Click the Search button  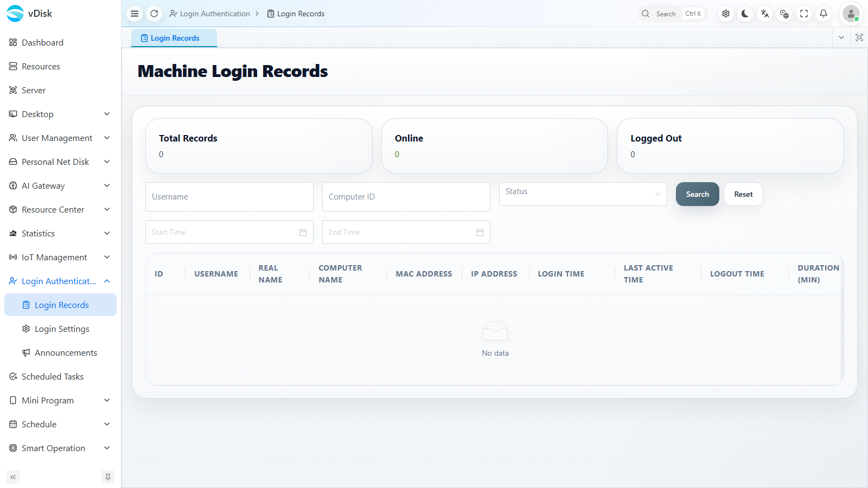pyautogui.click(x=698, y=194)
